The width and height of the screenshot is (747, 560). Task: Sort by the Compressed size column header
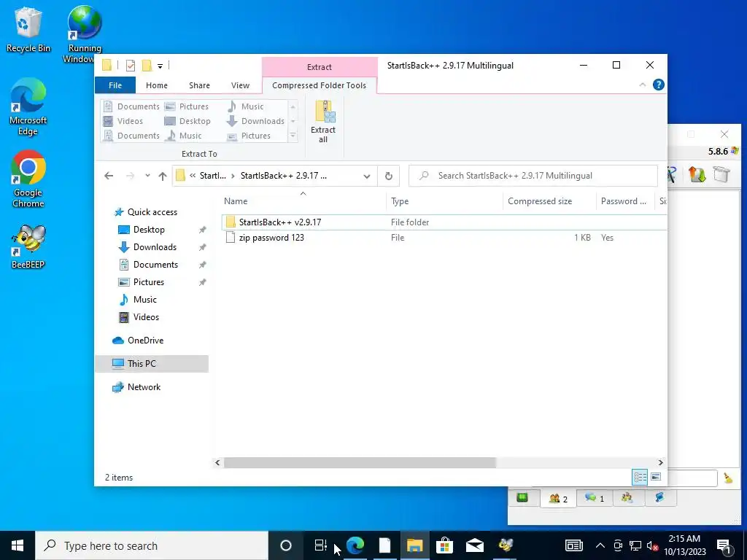coord(549,201)
